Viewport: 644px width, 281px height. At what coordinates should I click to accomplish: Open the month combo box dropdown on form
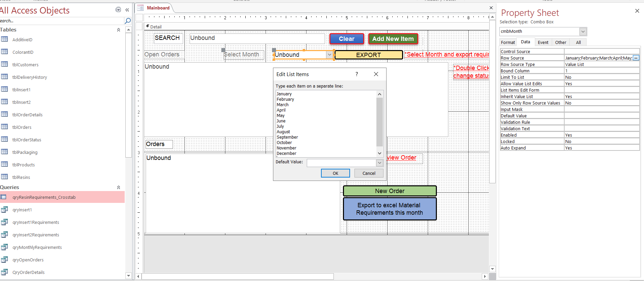tap(329, 54)
